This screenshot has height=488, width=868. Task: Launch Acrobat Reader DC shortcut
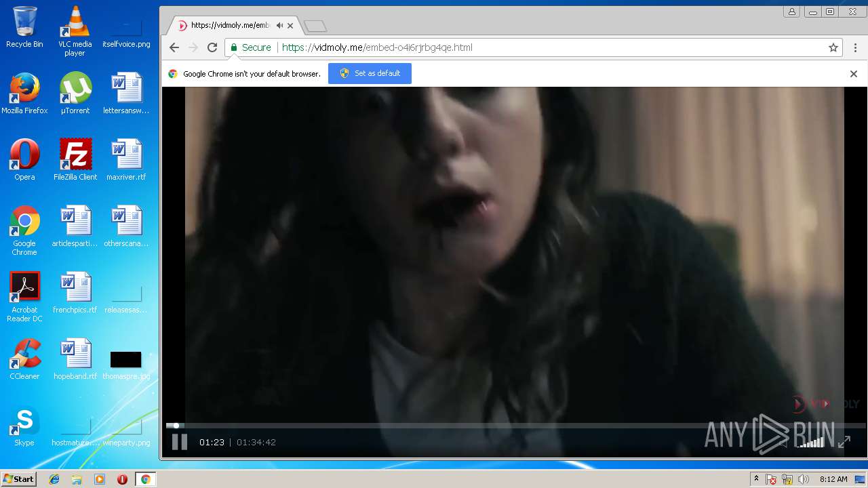(24, 297)
